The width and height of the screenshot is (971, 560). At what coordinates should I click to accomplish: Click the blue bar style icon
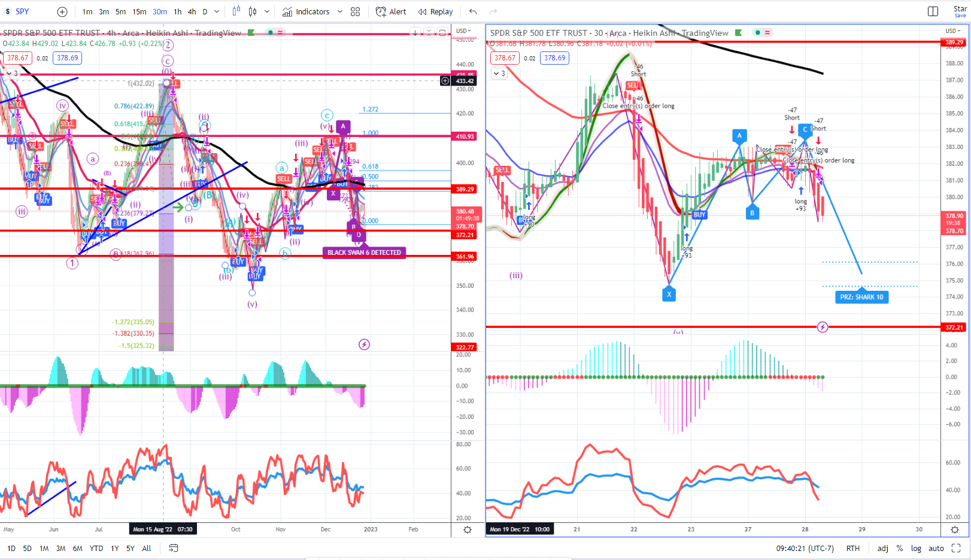point(236,11)
